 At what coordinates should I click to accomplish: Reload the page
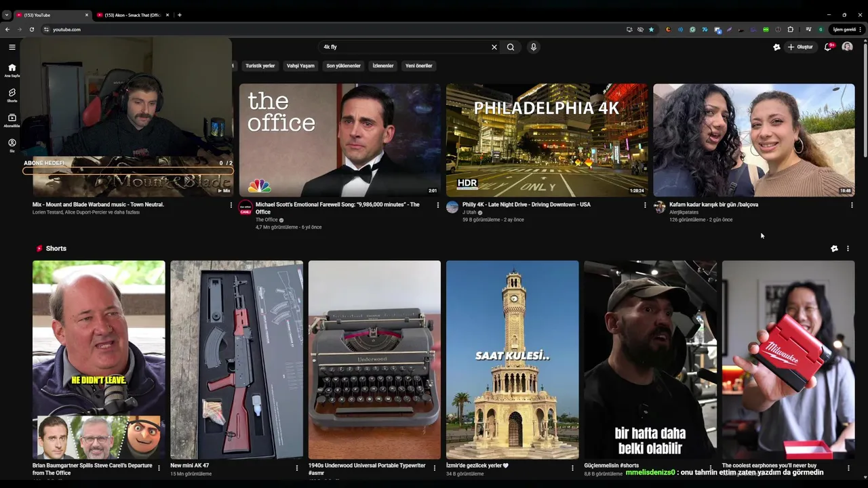(x=31, y=29)
